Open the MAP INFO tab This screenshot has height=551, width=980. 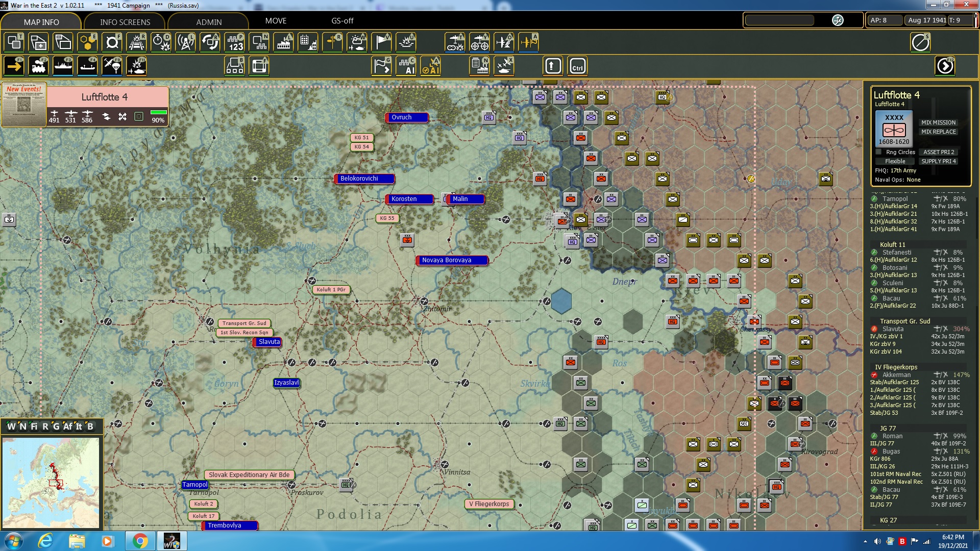41,22
